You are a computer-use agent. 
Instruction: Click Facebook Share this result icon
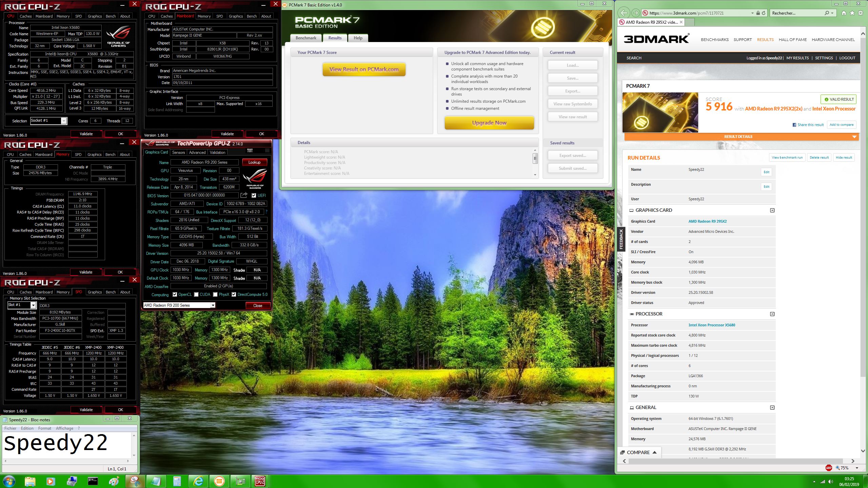[794, 125]
